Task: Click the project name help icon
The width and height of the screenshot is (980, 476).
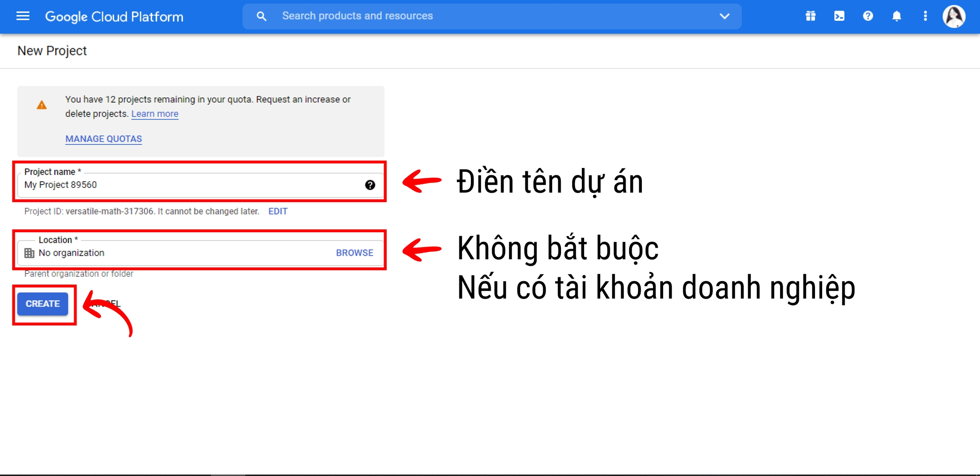Action: point(370,185)
